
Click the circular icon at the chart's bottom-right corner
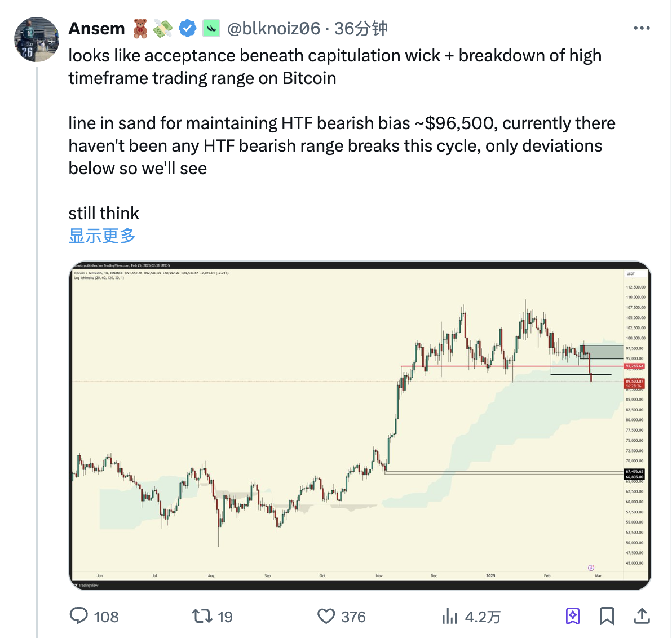tap(591, 568)
